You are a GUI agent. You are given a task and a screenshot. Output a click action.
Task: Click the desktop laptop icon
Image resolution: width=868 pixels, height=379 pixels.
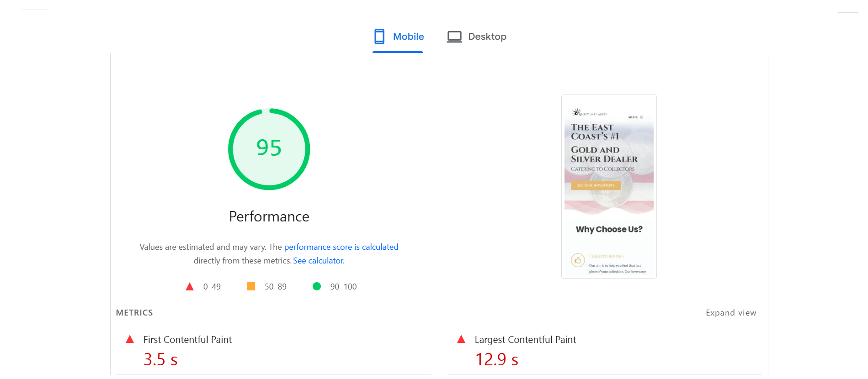tap(454, 37)
